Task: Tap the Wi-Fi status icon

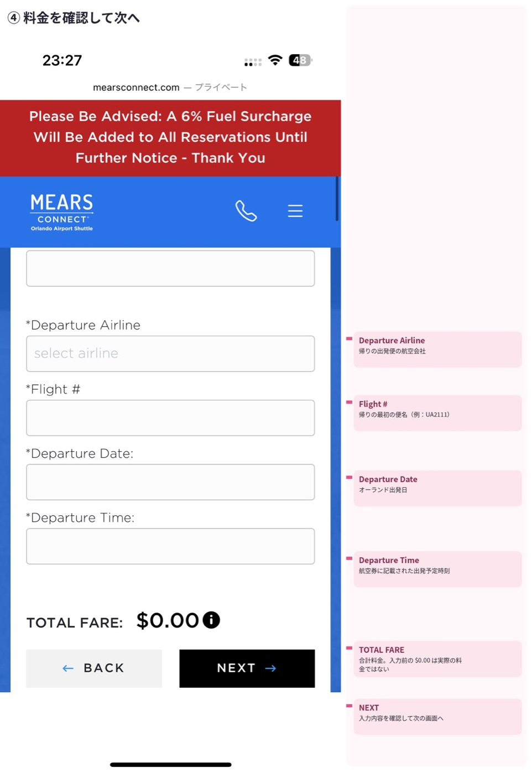Action: [275, 60]
